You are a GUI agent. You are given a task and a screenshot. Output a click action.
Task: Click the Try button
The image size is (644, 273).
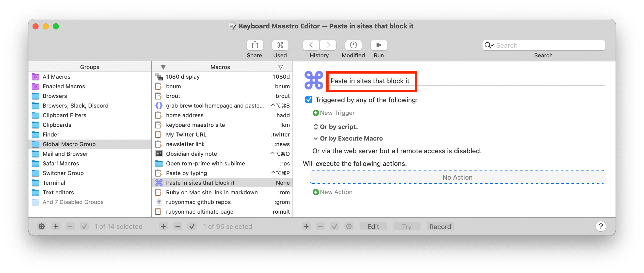pyautogui.click(x=407, y=227)
